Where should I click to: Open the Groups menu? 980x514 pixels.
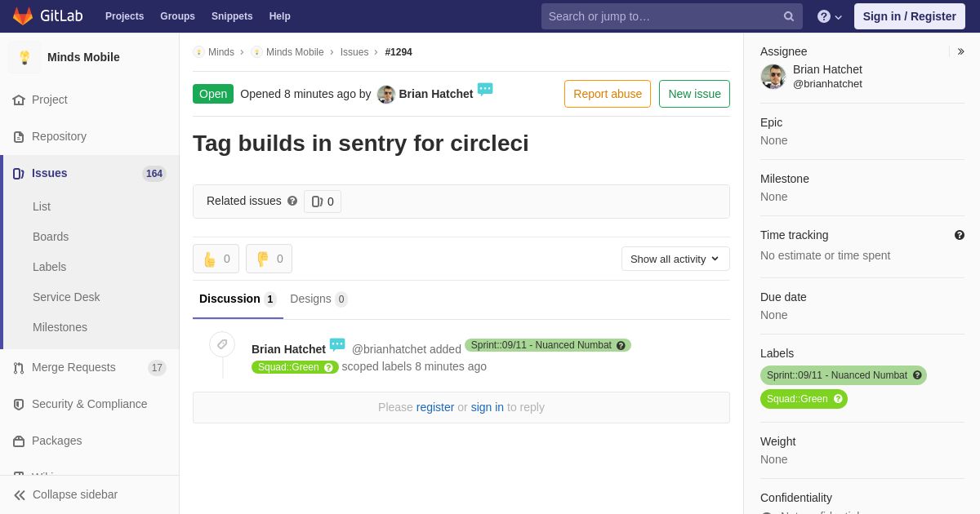177,16
